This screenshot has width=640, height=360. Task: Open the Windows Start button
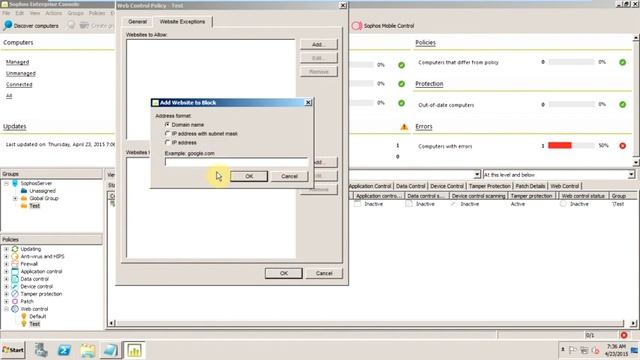13,350
